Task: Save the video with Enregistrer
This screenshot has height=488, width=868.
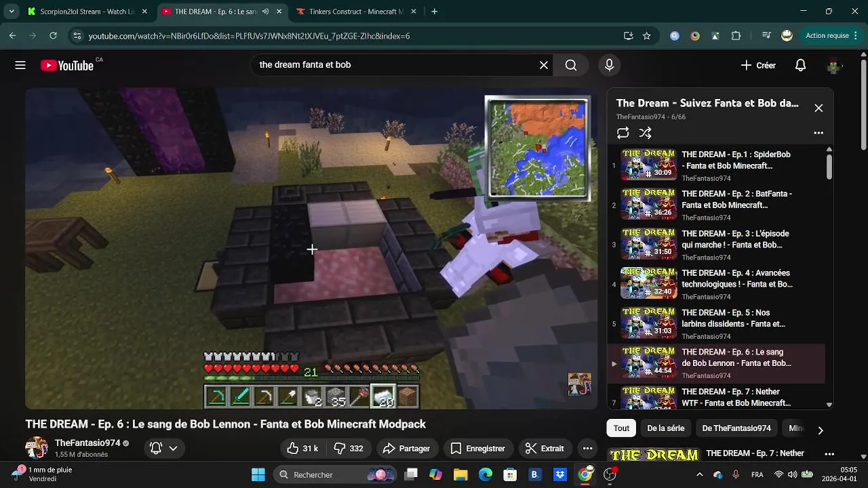Action: [x=478, y=448]
